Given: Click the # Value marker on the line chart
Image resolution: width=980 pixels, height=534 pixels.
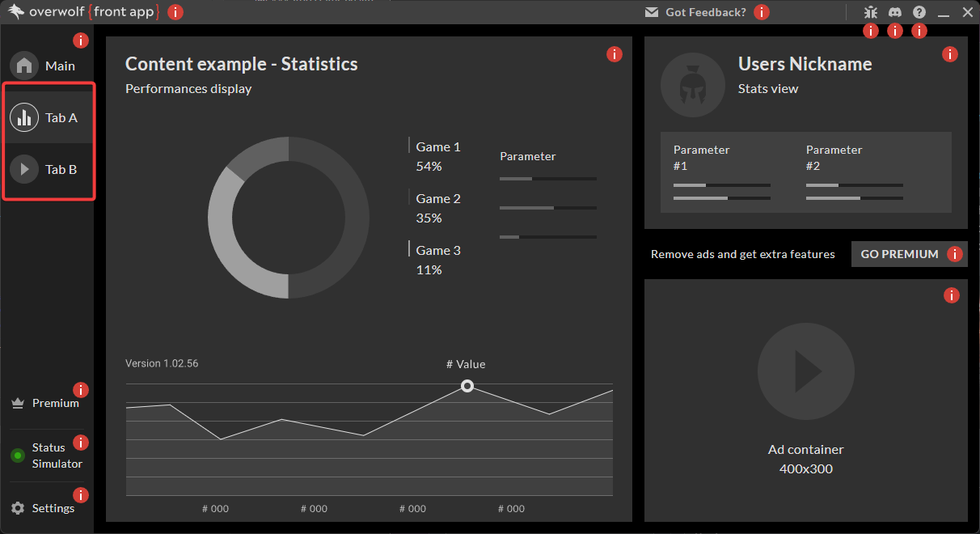Looking at the screenshot, I should point(467,386).
